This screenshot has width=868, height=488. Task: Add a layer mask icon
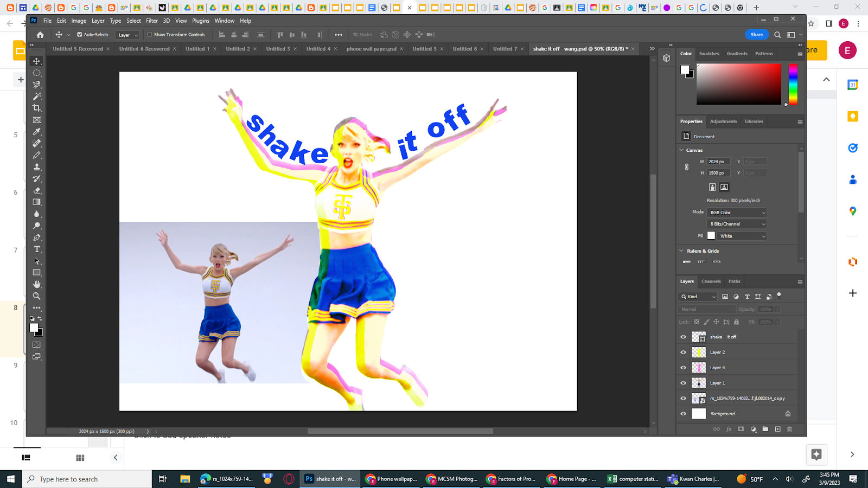(741, 429)
